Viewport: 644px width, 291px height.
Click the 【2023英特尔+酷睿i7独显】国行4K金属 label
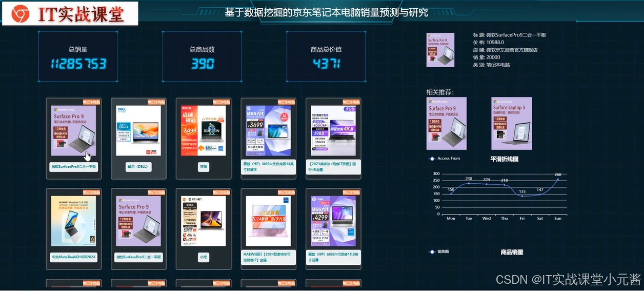coord(333,167)
